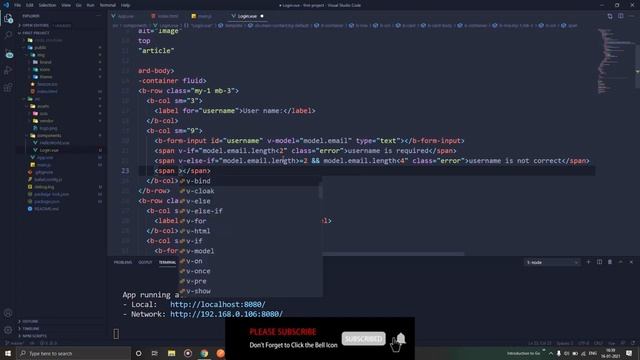This screenshot has width=640, height=360.
Task: Open the Accounts icon in activity bar
Action: pos(8,313)
